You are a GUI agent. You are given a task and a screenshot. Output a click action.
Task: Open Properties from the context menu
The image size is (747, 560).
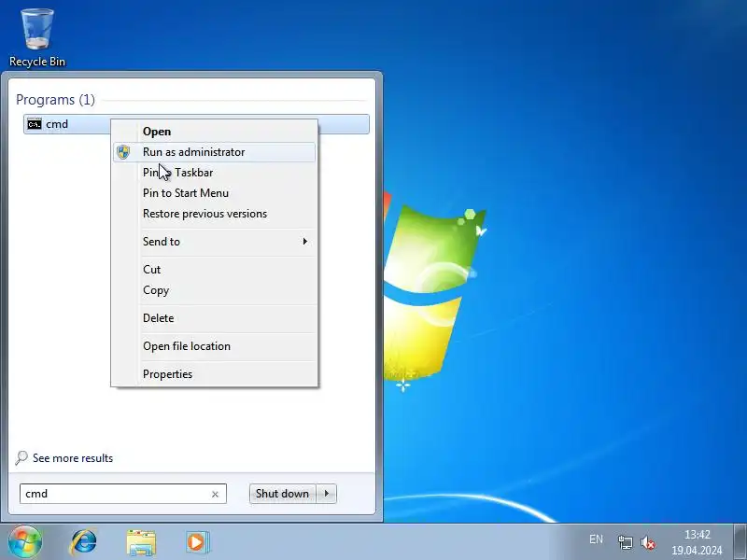tap(215, 374)
